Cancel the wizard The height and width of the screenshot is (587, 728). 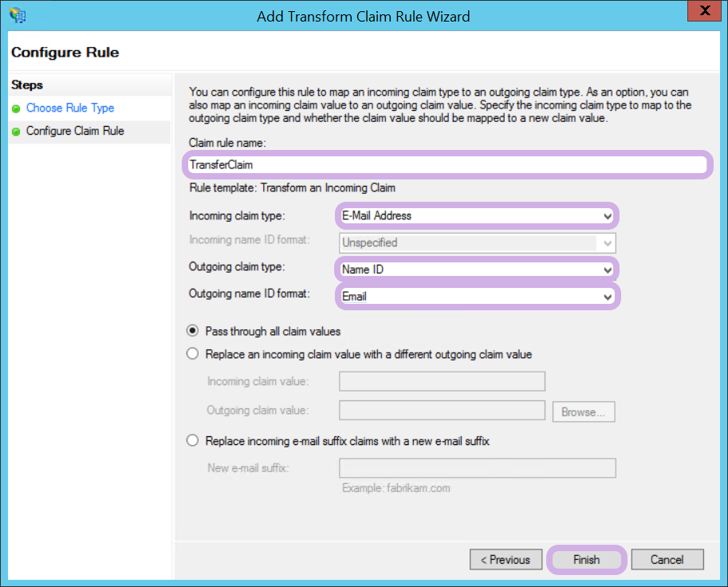click(x=667, y=560)
